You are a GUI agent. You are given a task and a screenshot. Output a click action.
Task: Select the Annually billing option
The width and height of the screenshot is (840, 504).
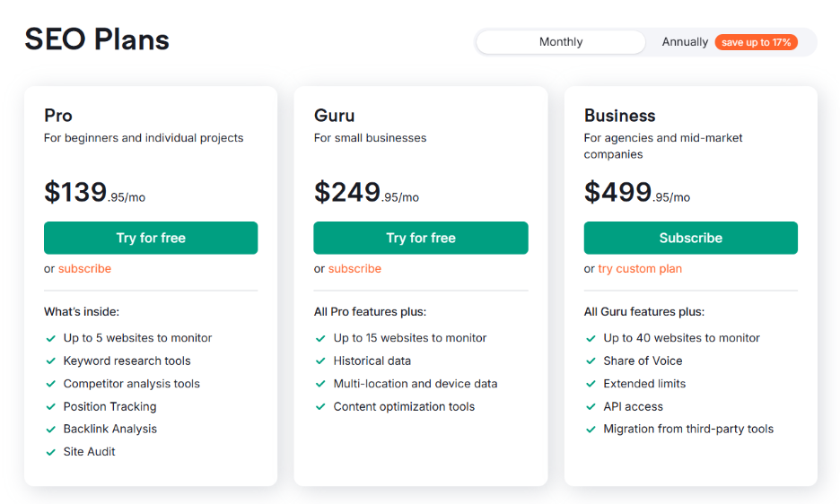pyautogui.click(x=685, y=42)
